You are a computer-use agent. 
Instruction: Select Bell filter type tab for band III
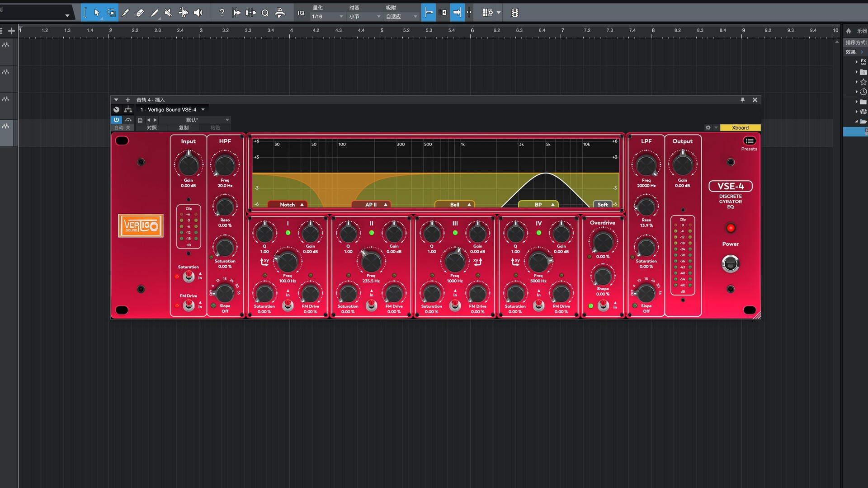click(455, 205)
